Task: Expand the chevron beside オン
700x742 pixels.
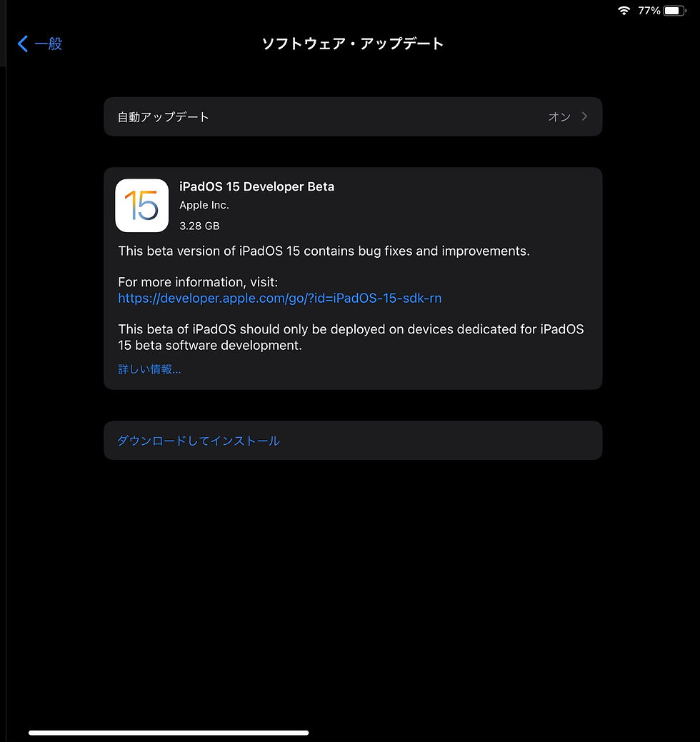Action: coord(584,116)
